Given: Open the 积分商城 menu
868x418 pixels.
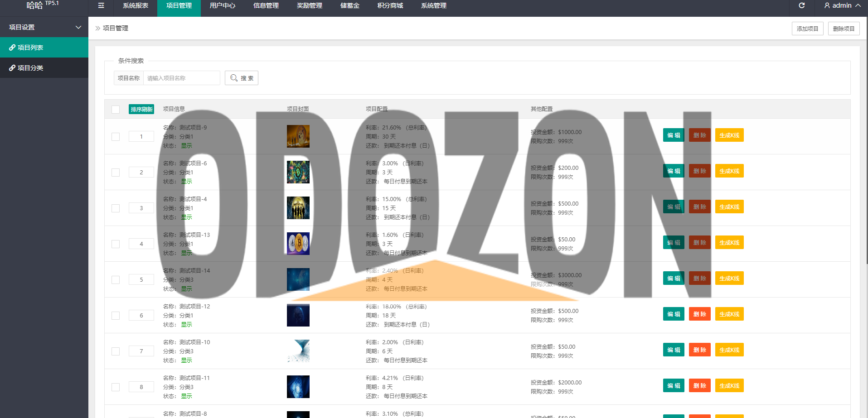Looking at the screenshot, I should pyautogui.click(x=390, y=5).
